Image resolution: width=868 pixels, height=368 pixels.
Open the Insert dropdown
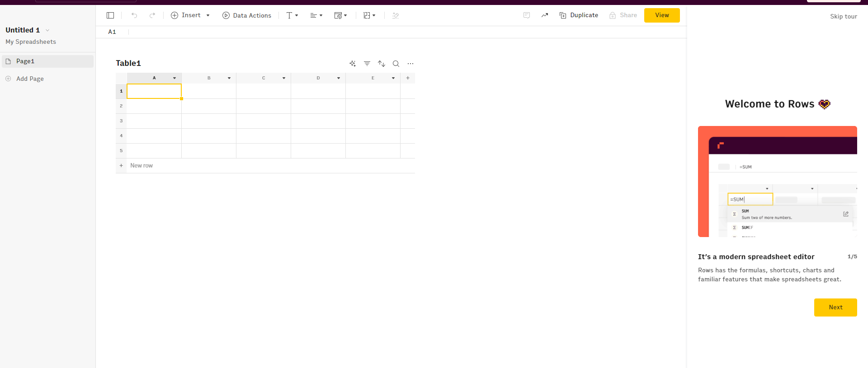click(x=190, y=15)
